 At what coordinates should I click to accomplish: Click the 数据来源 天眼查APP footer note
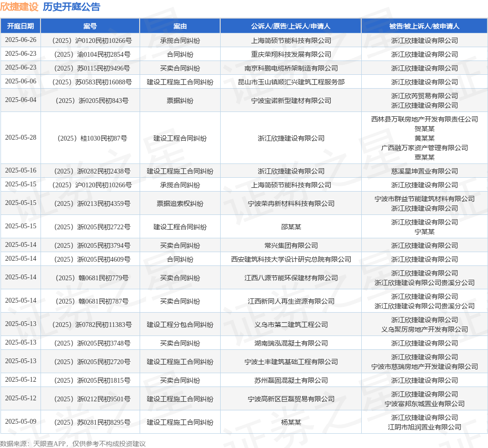click(x=73, y=444)
